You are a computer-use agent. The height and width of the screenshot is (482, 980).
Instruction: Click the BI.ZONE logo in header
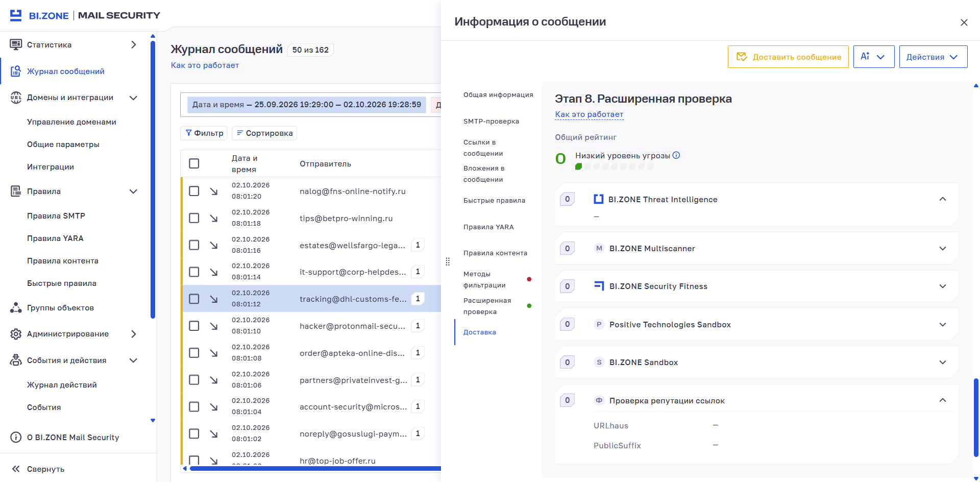click(39, 15)
